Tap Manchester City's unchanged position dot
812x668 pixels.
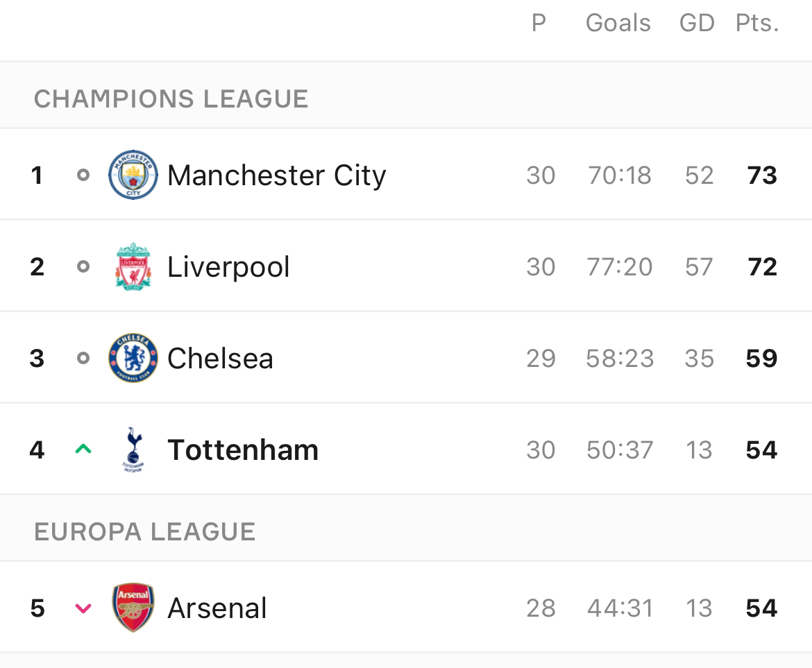point(83,175)
